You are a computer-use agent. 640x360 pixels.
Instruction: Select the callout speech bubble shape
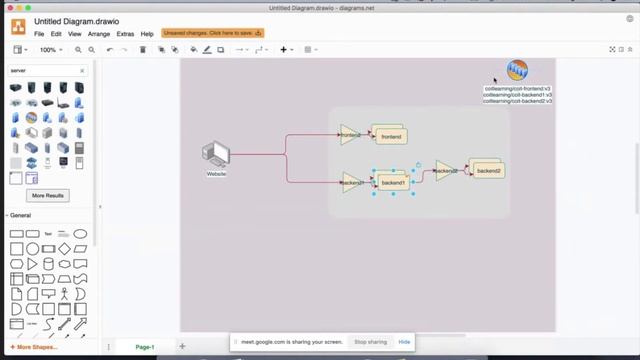pos(48,294)
